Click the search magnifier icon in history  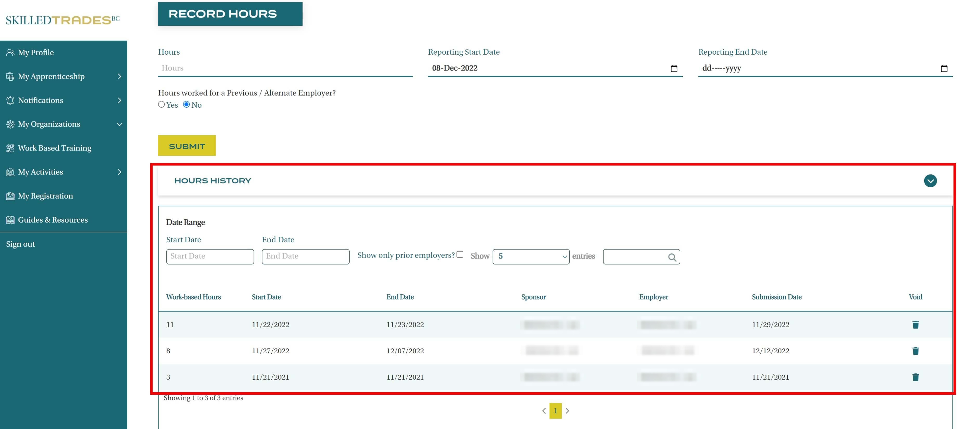pos(672,257)
